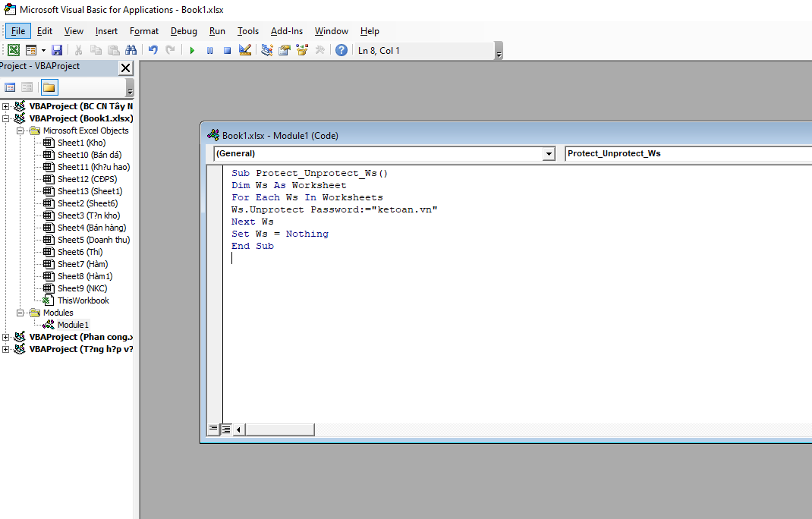The height and width of the screenshot is (519, 812).
Task: Open the Properties Window icon
Action: [285, 51]
